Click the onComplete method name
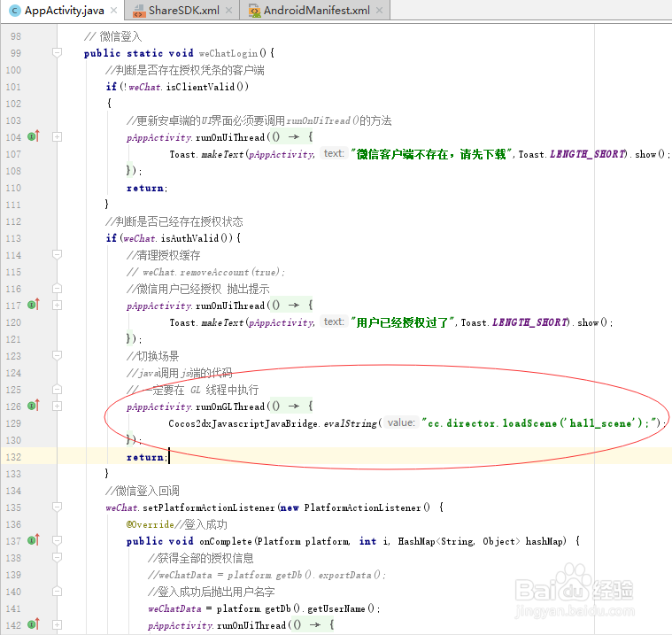The image size is (672, 635). [x=226, y=541]
